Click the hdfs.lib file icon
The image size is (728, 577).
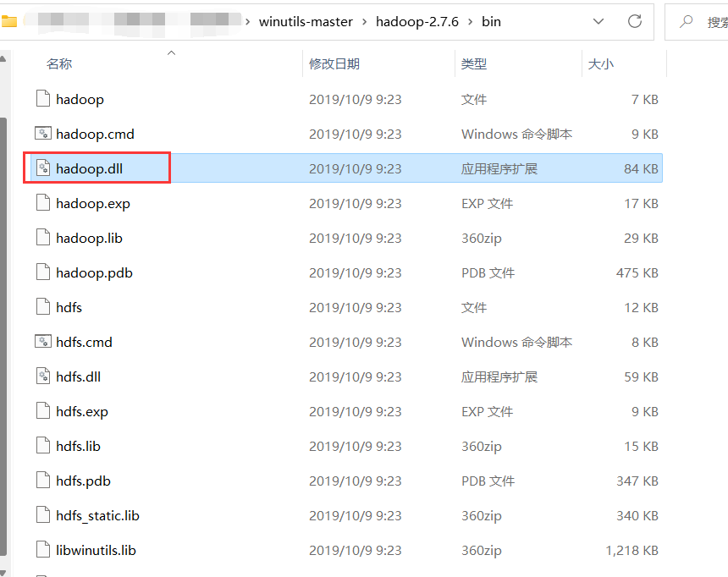43,446
